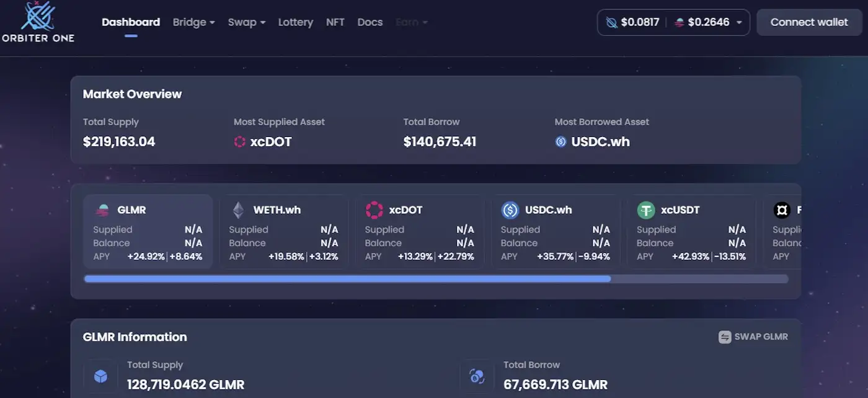This screenshot has width=868, height=398.
Task: Open the Swap dropdown menu
Action: (x=246, y=22)
